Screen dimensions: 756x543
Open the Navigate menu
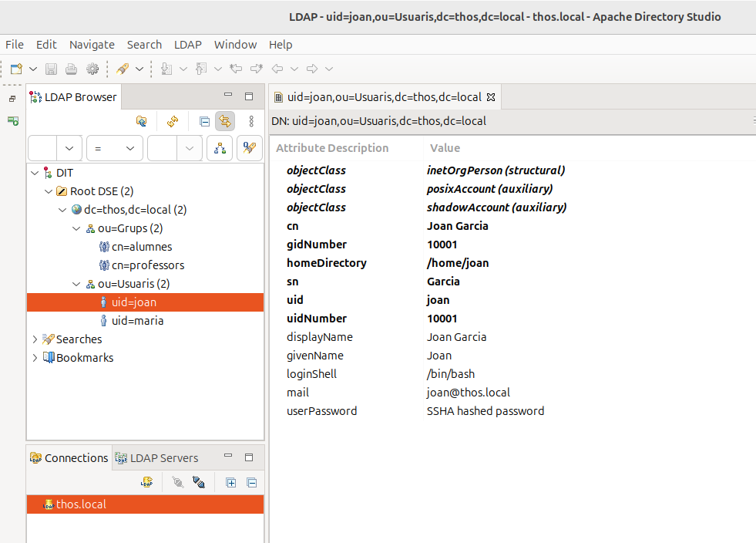click(92, 45)
